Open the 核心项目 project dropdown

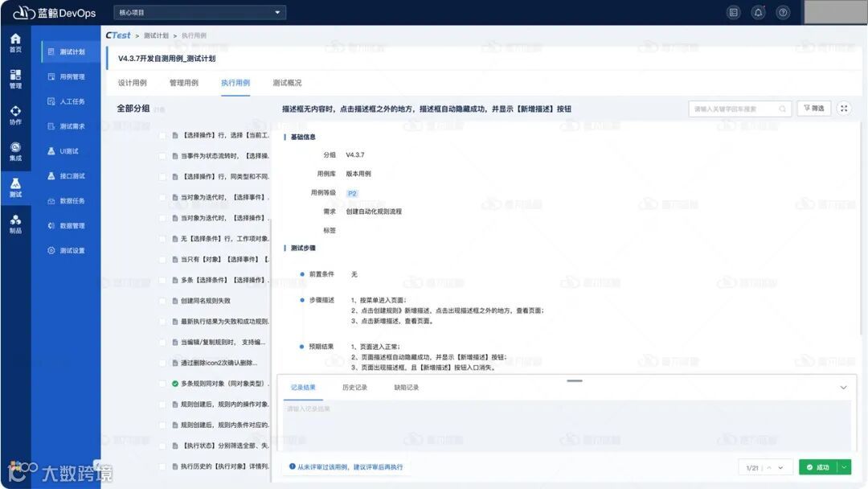(200, 12)
